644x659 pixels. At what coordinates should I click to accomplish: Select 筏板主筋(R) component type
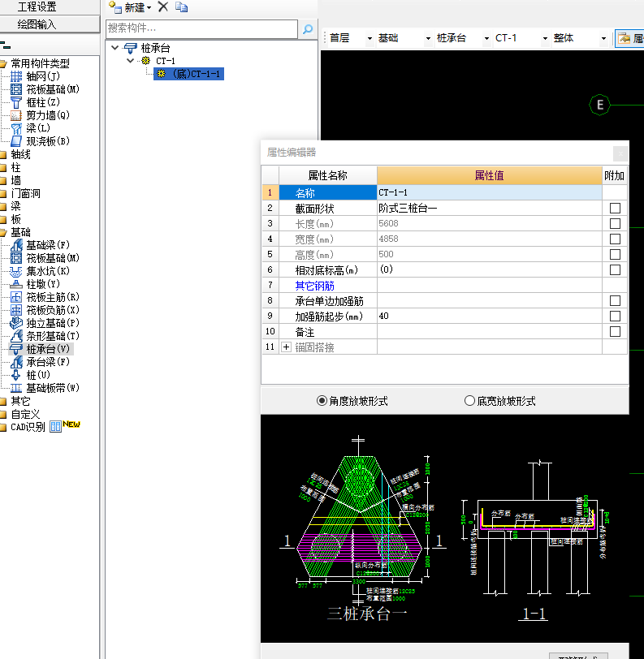point(52,297)
